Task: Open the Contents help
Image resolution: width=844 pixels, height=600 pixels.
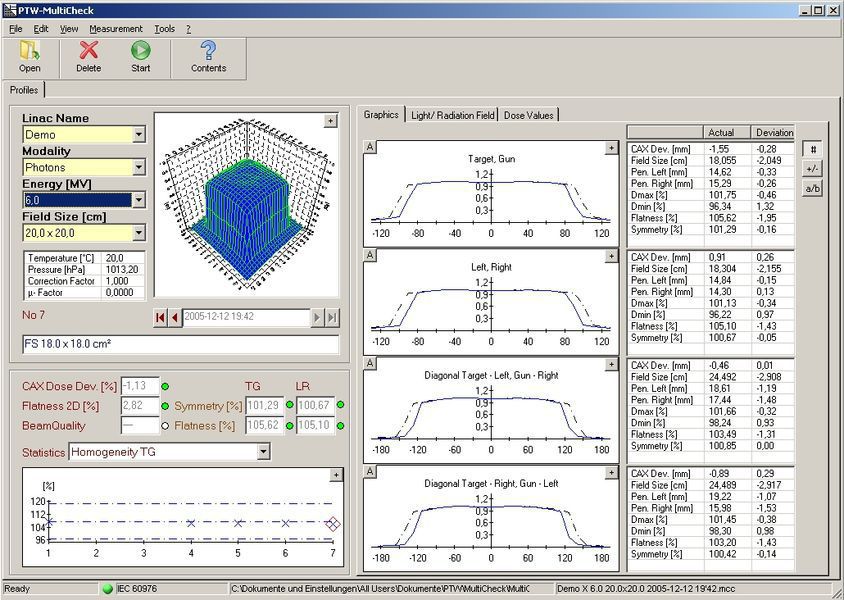Action: (x=208, y=57)
